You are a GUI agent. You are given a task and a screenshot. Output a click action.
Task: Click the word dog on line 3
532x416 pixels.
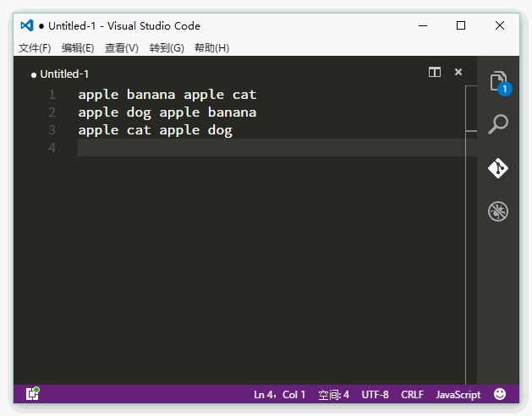tap(220, 131)
